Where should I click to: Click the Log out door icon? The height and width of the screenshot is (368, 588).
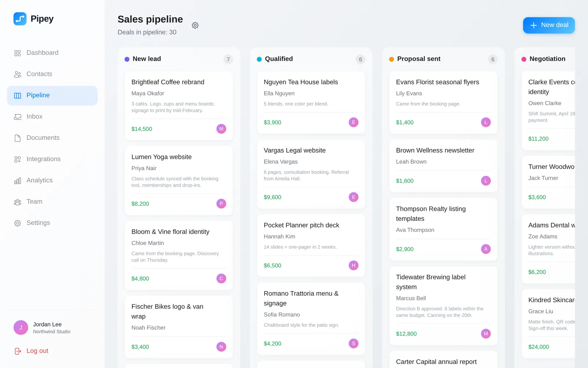(18, 351)
